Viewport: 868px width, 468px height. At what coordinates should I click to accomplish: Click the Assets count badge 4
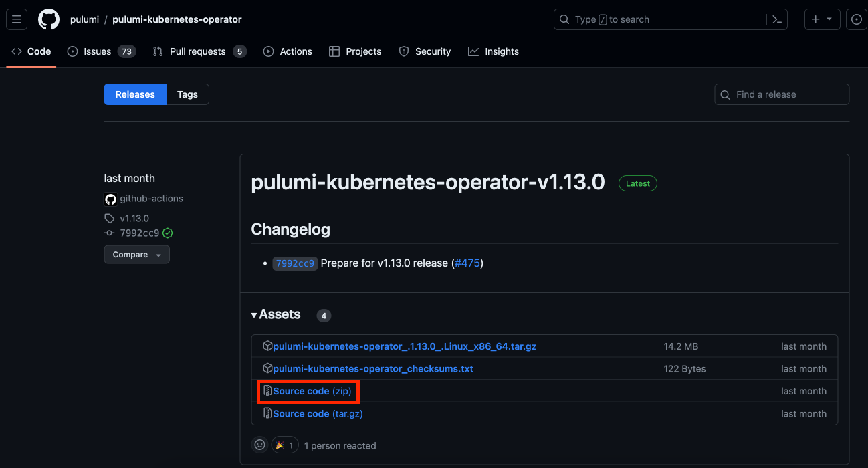(x=324, y=316)
